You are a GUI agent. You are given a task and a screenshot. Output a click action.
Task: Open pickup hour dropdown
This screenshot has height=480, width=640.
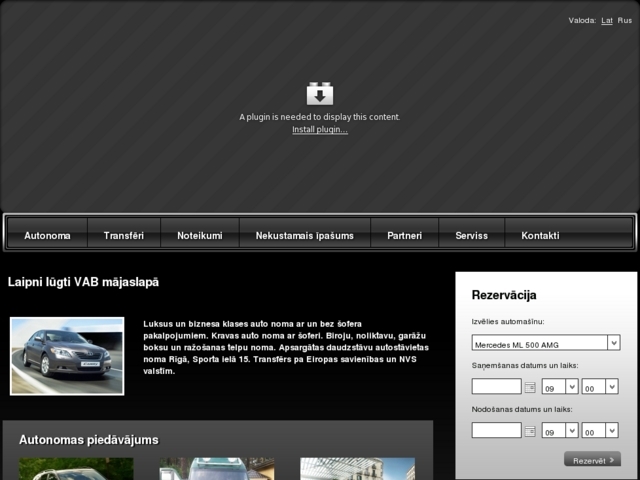click(x=559, y=387)
